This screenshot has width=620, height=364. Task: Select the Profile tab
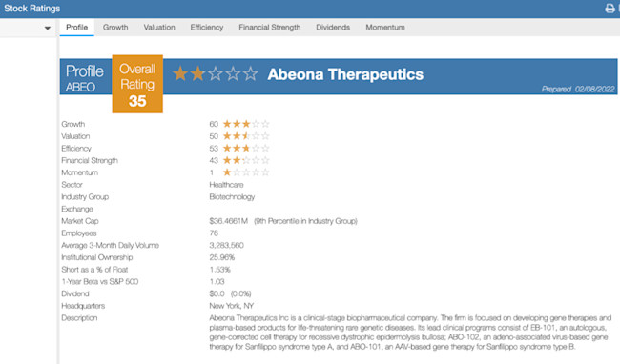coord(76,28)
